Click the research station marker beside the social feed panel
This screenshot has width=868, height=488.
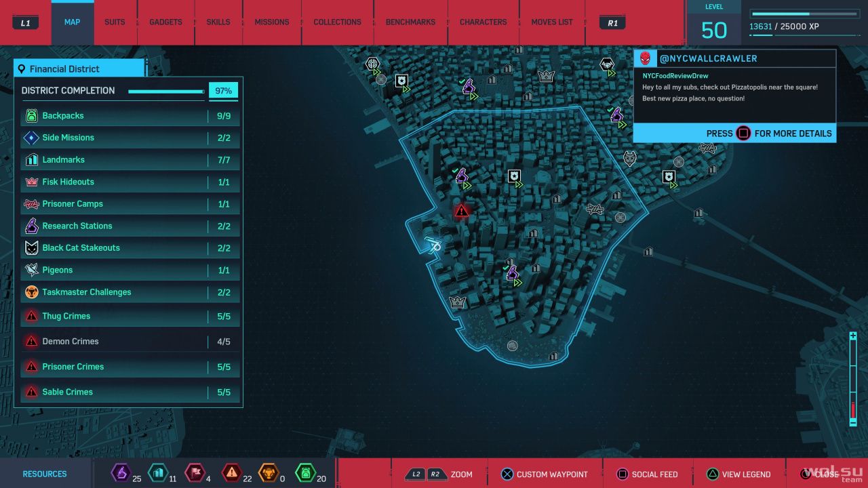[616, 115]
